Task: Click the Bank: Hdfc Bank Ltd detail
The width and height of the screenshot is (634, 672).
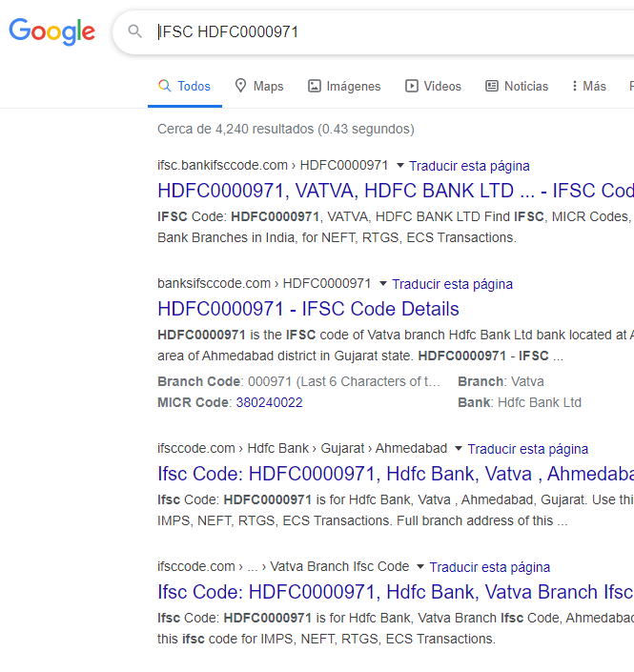Action: (x=520, y=402)
